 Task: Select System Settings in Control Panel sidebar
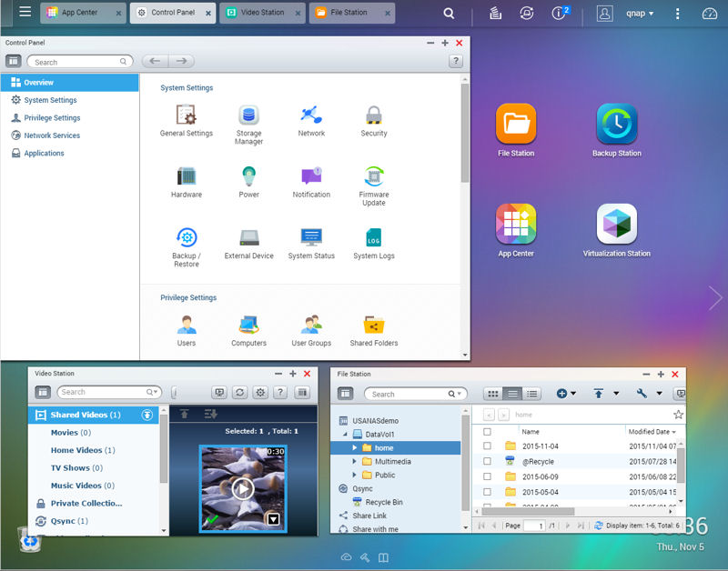click(x=70, y=100)
